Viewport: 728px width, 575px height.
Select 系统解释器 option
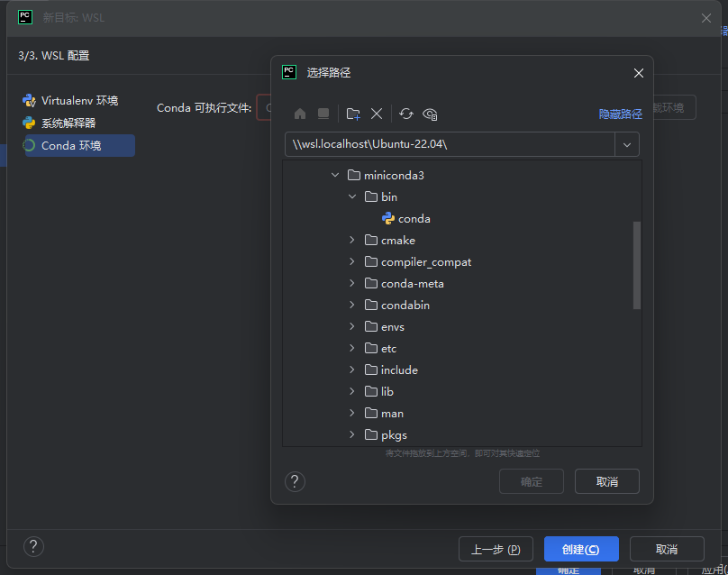(x=59, y=123)
